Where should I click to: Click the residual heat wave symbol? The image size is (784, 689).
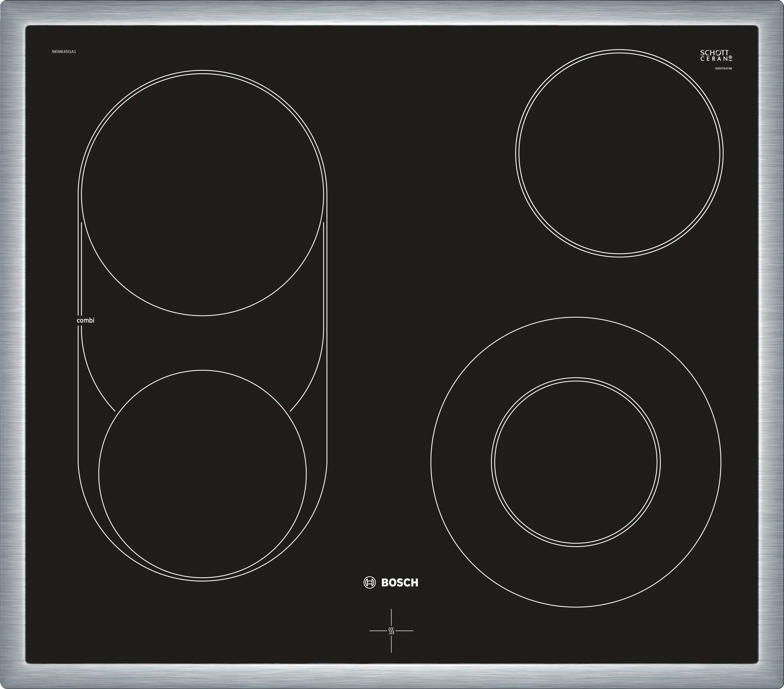point(391,631)
